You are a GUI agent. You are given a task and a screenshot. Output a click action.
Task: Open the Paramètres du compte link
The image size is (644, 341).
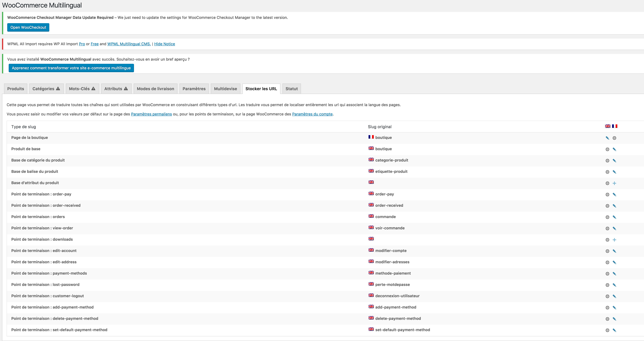coord(312,114)
